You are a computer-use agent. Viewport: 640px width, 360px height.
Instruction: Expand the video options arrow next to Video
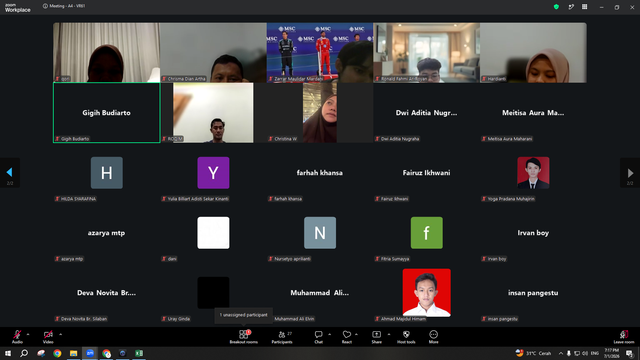click(x=60, y=334)
